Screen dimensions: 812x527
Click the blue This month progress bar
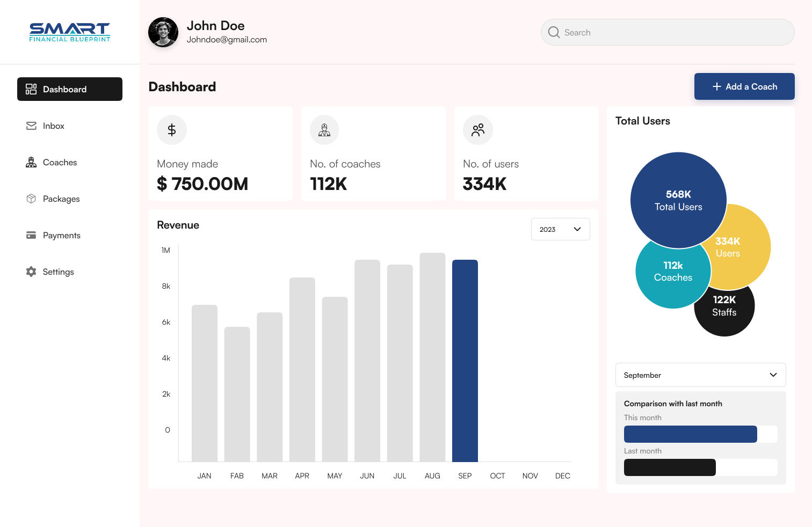click(690, 434)
